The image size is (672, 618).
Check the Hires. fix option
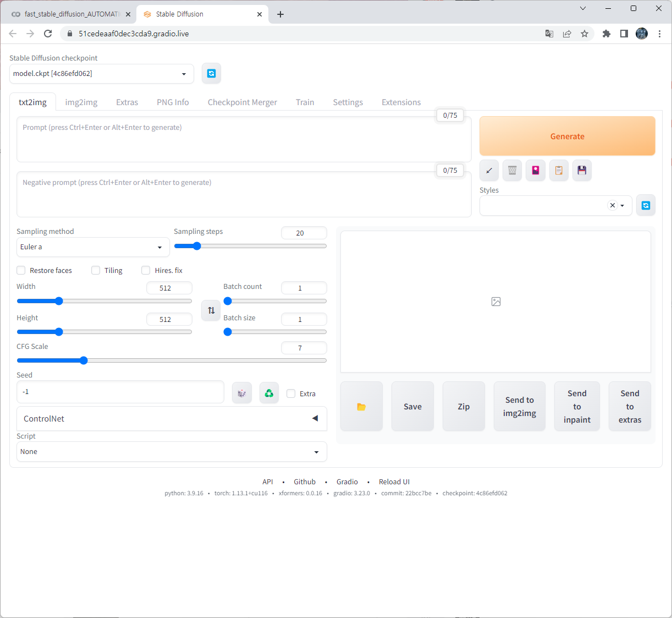[145, 270]
